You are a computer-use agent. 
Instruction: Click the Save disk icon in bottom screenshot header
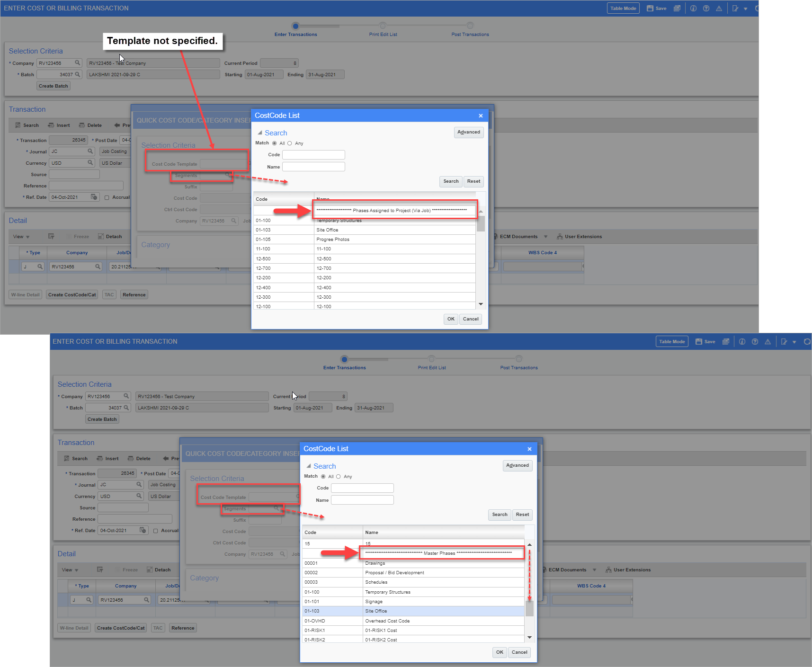tap(699, 342)
